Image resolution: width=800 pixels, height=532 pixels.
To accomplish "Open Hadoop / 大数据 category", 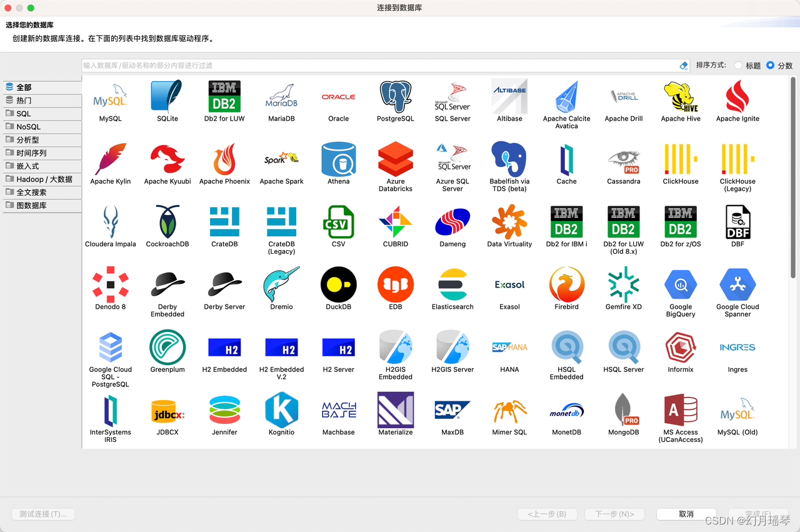I will point(42,179).
